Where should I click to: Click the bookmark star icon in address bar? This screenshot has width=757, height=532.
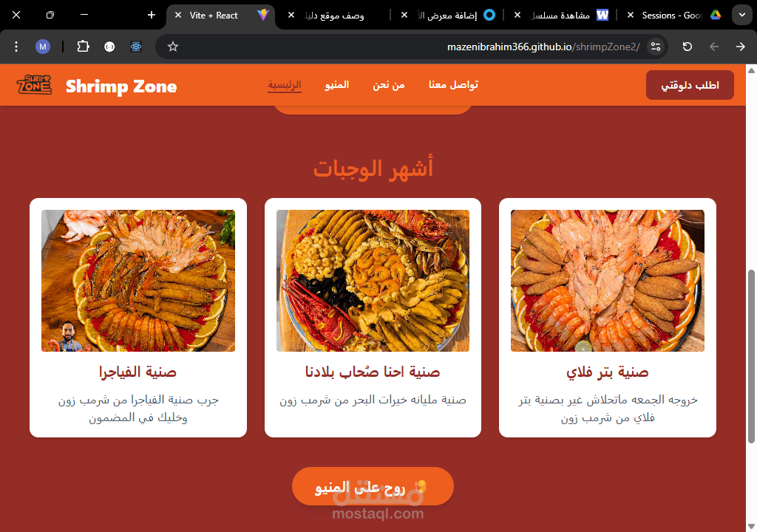pos(173,47)
